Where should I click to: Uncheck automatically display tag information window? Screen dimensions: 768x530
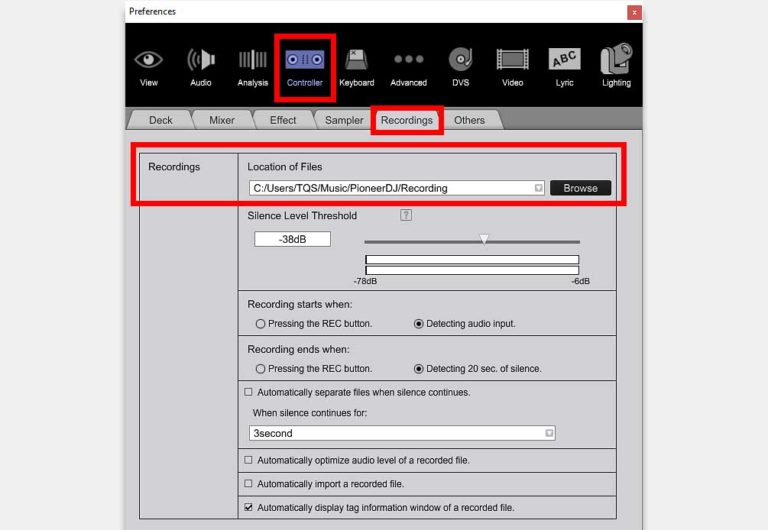coord(249,507)
